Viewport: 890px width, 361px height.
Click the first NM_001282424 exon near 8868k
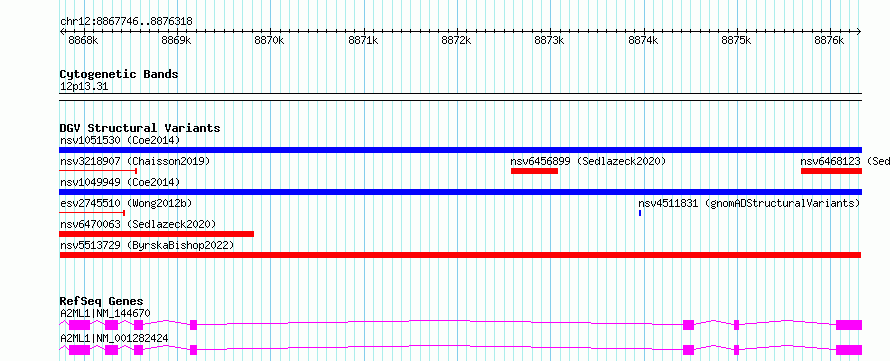[x=79, y=350]
